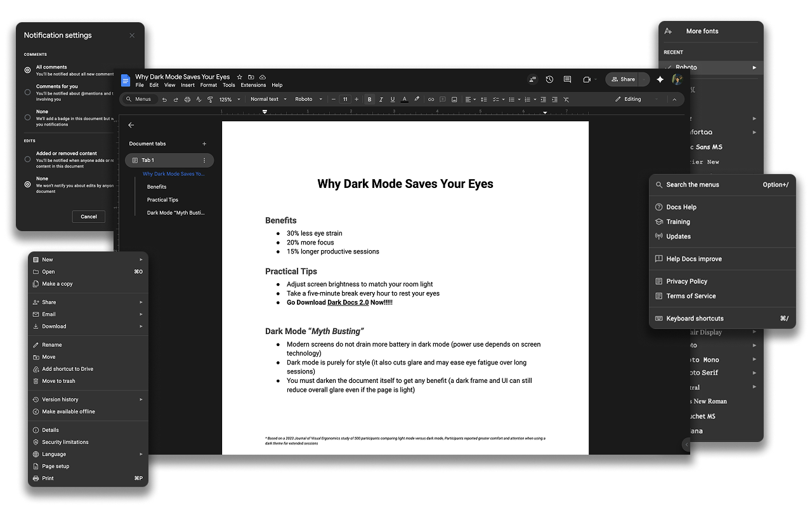Open the insert link icon
This screenshot has width=812, height=508.
432,99
